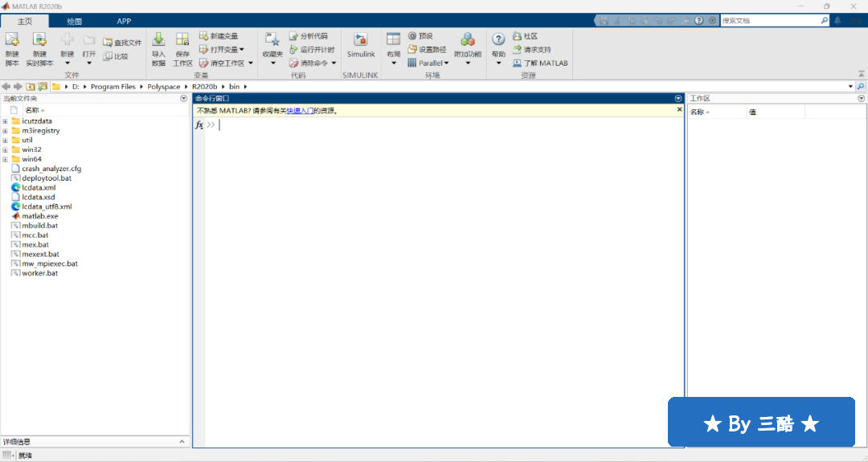868x462 pixels.
Task: Expand the icutzdata folder
Action: pos(5,121)
